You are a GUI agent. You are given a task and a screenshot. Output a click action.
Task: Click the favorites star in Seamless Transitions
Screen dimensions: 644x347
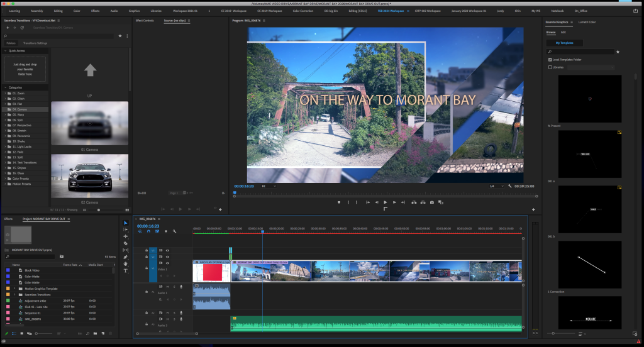pyautogui.click(x=120, y=36)
